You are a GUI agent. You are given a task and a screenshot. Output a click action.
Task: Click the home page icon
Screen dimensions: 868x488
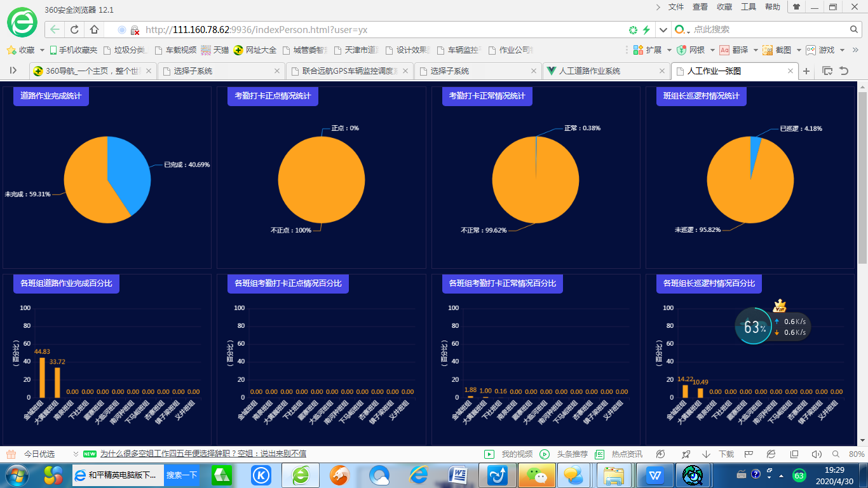94,30
